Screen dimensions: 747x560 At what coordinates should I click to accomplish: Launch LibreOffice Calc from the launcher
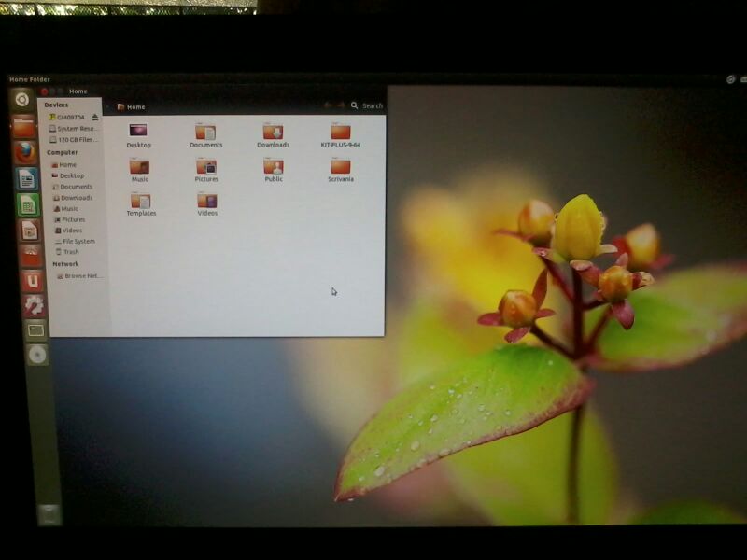tap(28, 205)
